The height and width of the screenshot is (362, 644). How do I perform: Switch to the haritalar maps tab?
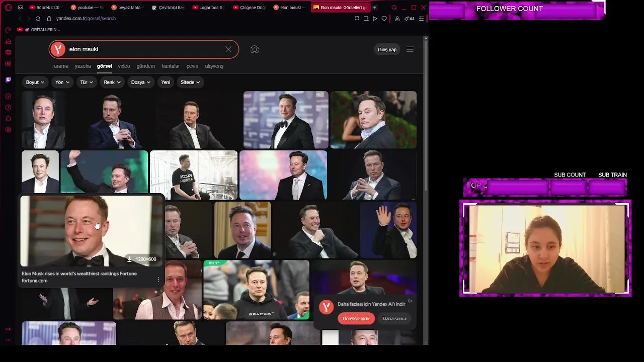171,66
